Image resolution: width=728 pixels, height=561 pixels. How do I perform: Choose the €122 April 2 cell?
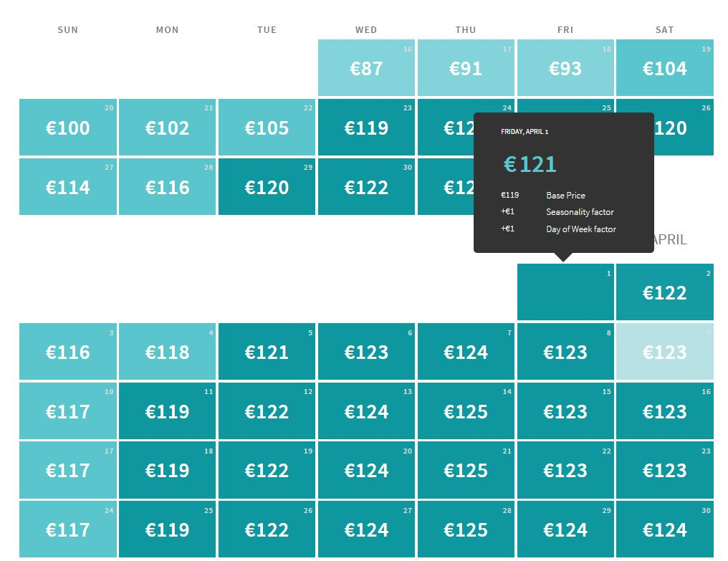[665, 292]
